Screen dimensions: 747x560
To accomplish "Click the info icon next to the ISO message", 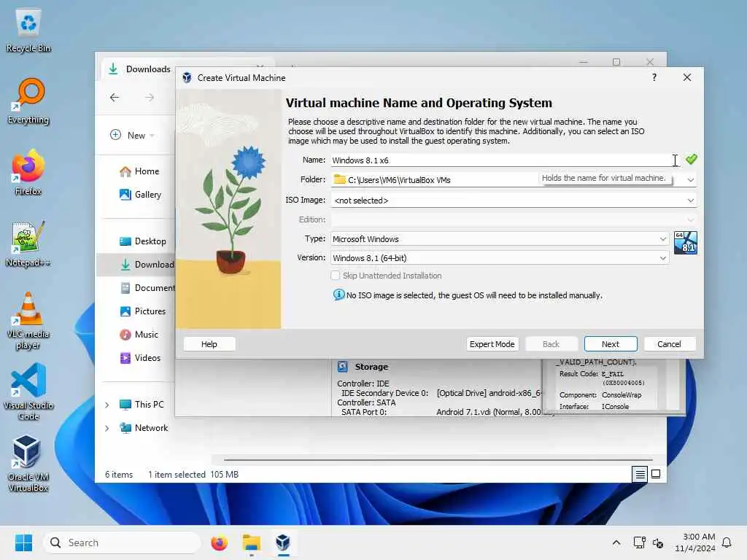I will pos(338,295).
